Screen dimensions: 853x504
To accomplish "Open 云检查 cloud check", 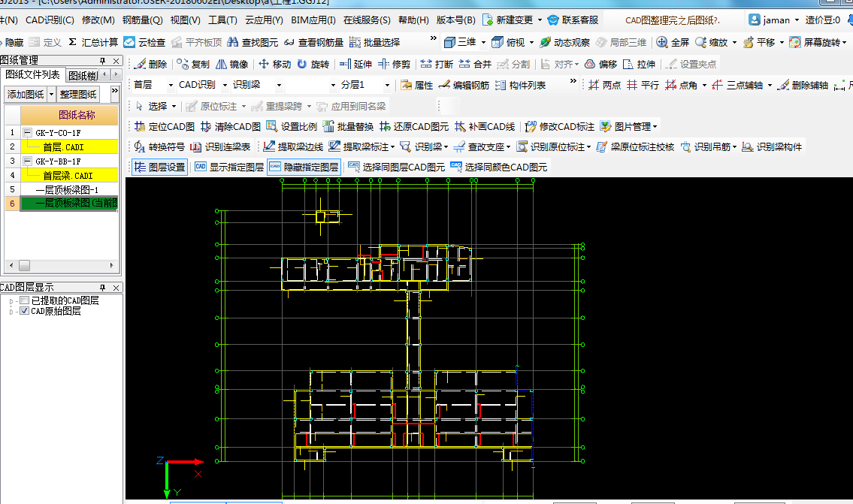I will (x=144, y=42).
